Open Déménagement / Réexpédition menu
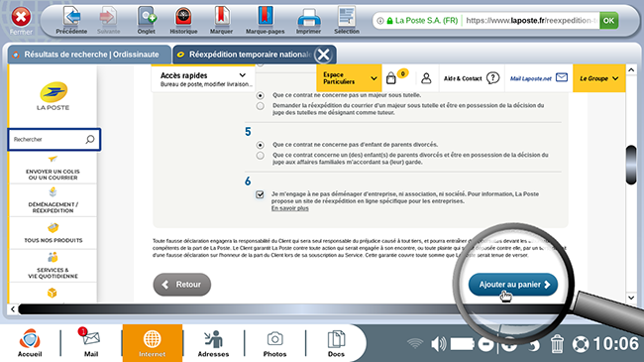This screenshot has height=362, width=644. (x=53, y=200)
